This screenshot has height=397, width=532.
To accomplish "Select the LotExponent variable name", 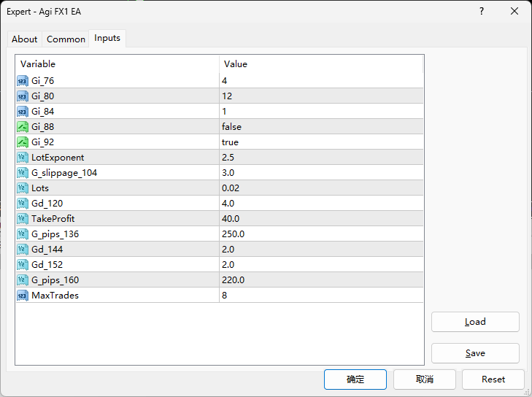I will pos(58,158).
